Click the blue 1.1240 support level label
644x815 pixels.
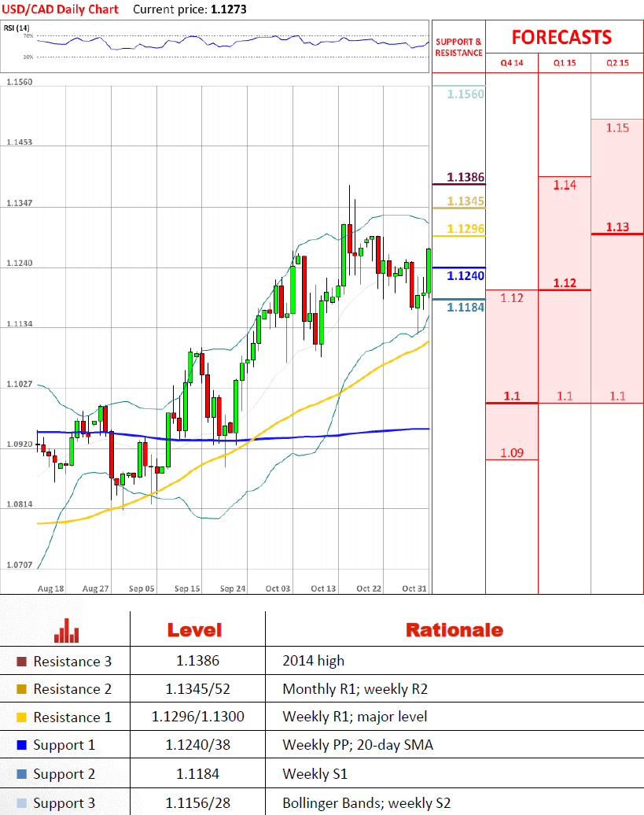coord(466,275)
